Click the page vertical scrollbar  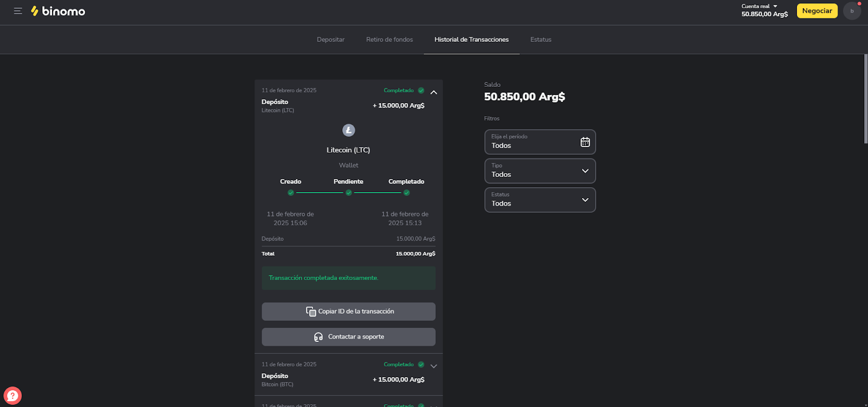[865, 99]
